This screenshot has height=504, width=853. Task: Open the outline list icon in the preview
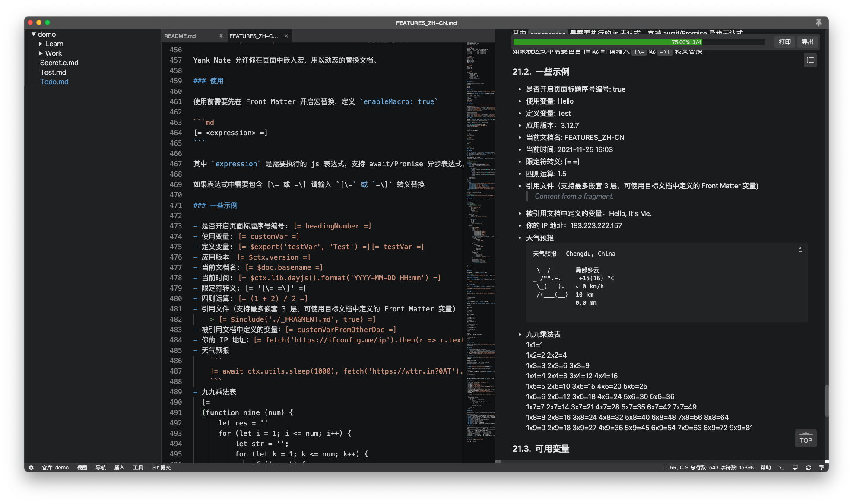pyautogui.click(x=810, y=60)
